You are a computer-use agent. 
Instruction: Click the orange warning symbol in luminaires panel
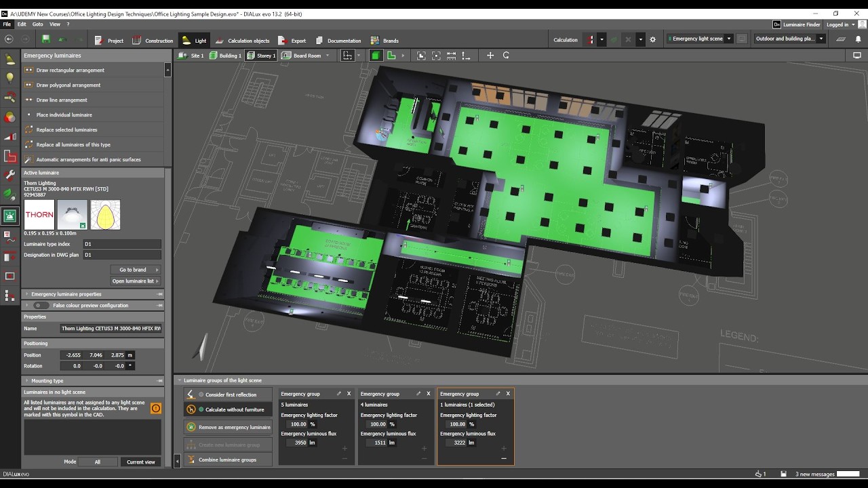coord(156,408)
